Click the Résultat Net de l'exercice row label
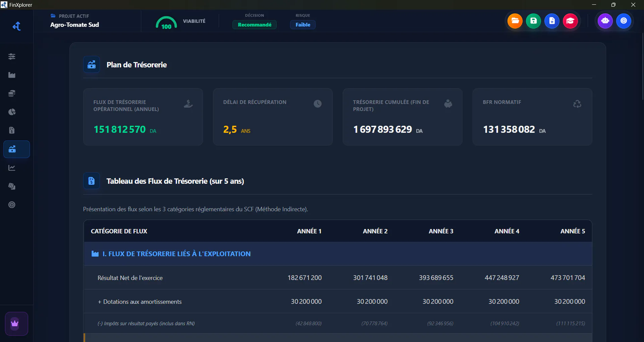This screenshot has width=644, height=342. pos(130,278)
